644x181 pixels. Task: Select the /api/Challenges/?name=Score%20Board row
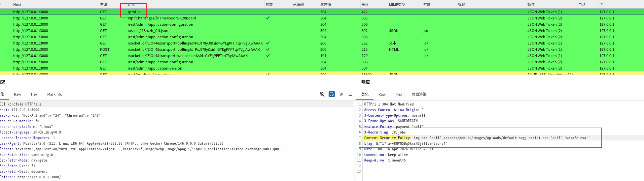point(322,18)
